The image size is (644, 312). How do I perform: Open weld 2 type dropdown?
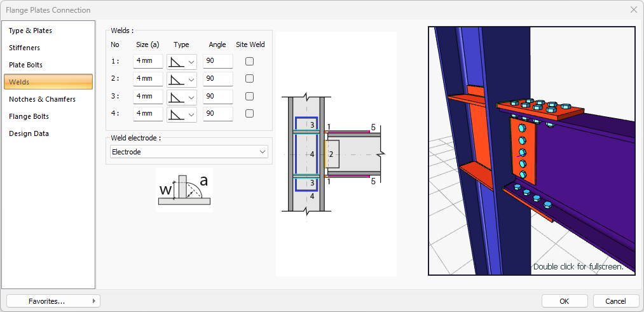pos(182,79)
